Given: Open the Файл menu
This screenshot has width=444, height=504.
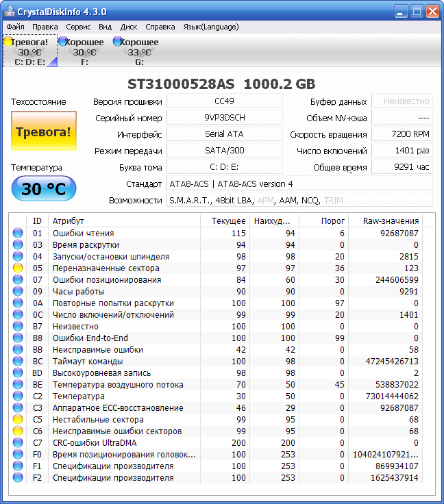Looking at the screenshot, I should [15, 27].
